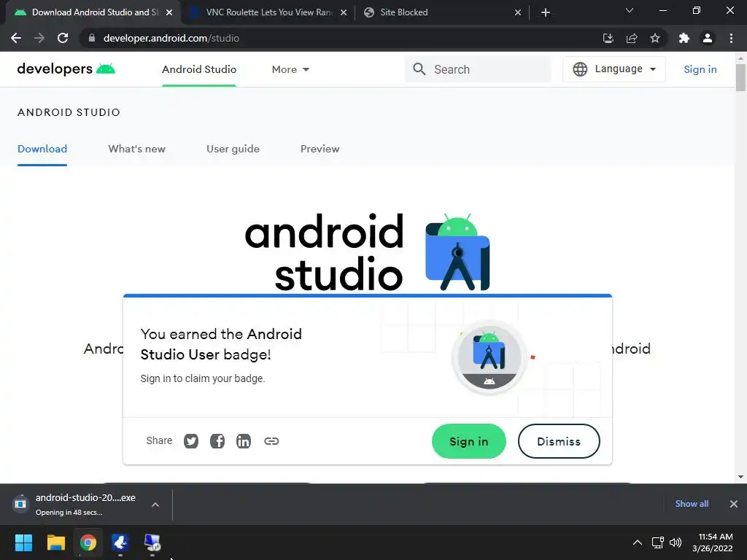Click the Sign in link in header
747x560 pixels.
[x=700, y=69]
